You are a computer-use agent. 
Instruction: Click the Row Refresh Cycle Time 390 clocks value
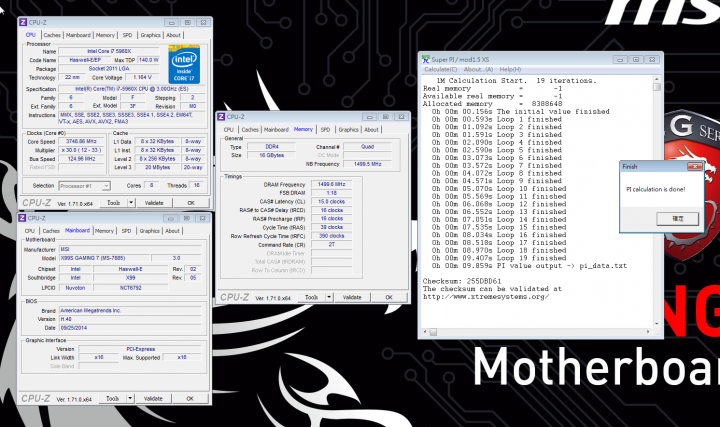(332, 236)
